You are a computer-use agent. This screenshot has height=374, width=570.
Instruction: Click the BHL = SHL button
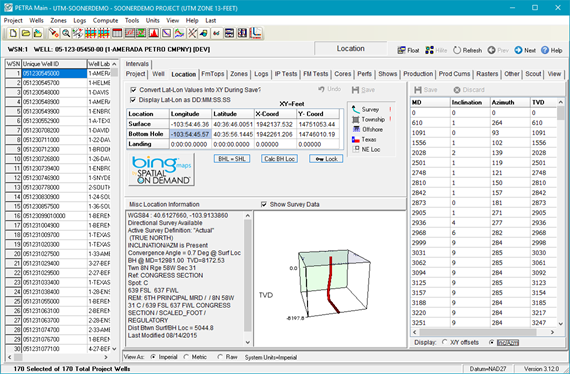[232, 159]
